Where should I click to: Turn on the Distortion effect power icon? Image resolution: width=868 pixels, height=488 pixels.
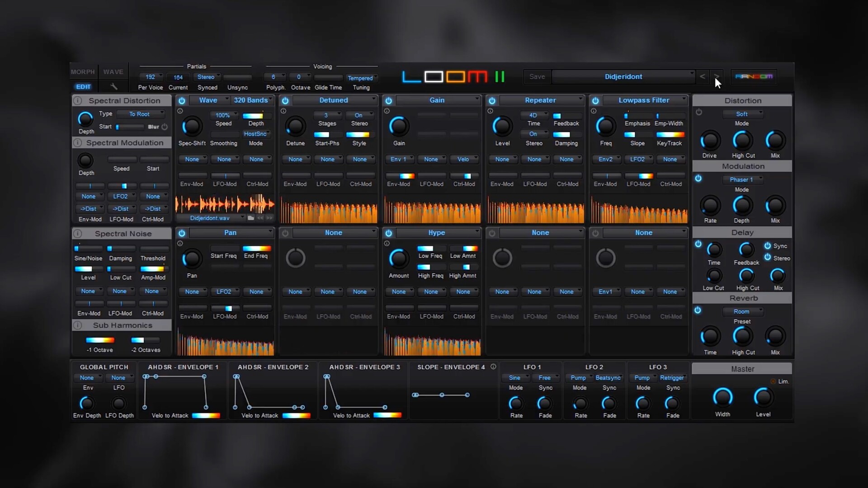tap(699, 112)
